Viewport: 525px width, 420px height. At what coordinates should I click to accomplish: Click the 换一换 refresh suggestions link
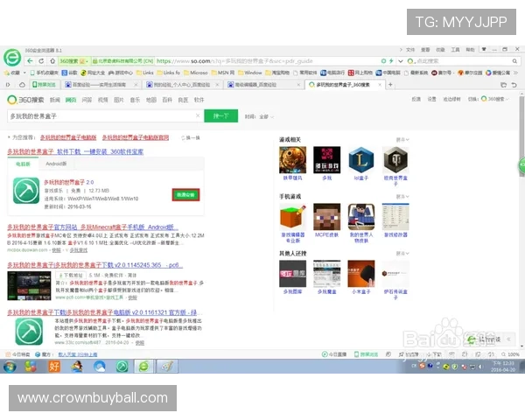point(191,137)
